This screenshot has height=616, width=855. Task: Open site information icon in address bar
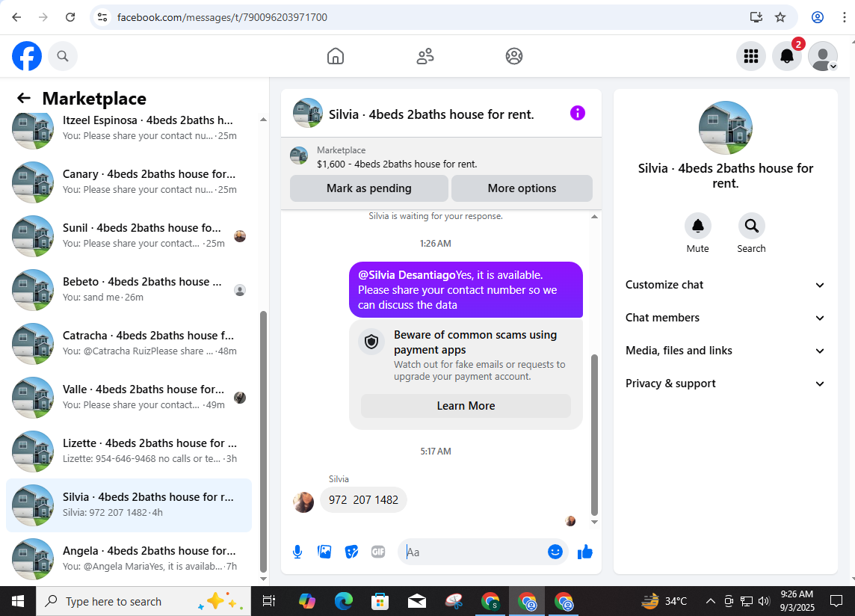pos(102,17)
